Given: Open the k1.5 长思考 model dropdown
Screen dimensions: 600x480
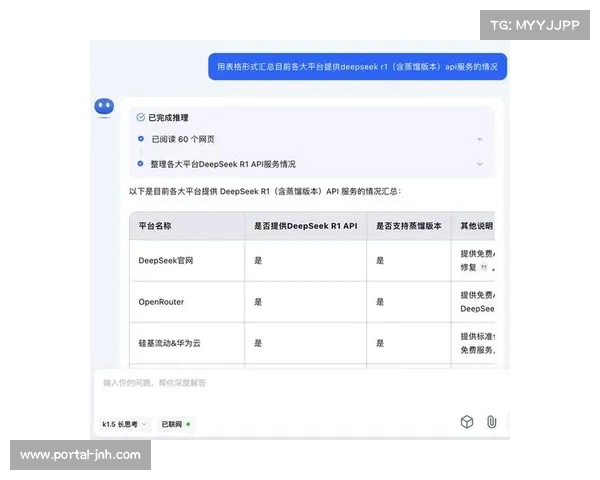Looking at the screenshot, I should coord(124,424).
